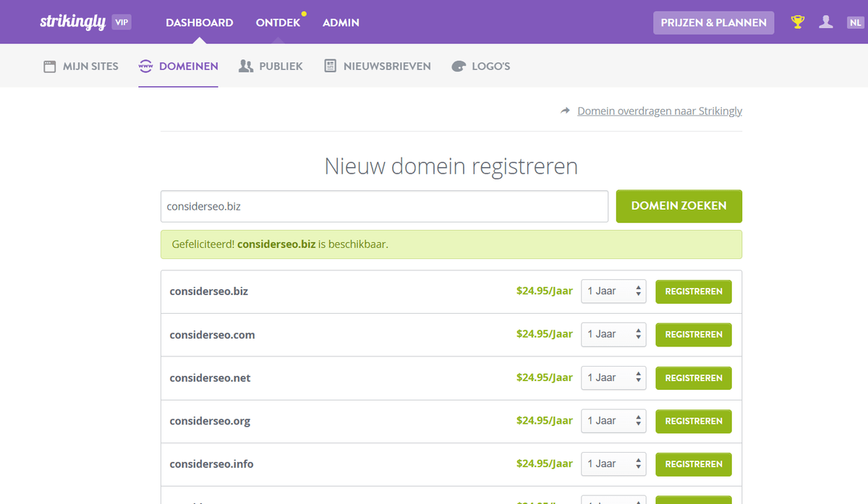Image resolution: width=868 pixels, height=504 pixels.
Task: Open the ADMIN menu item
Action: [x=341, y=22]
